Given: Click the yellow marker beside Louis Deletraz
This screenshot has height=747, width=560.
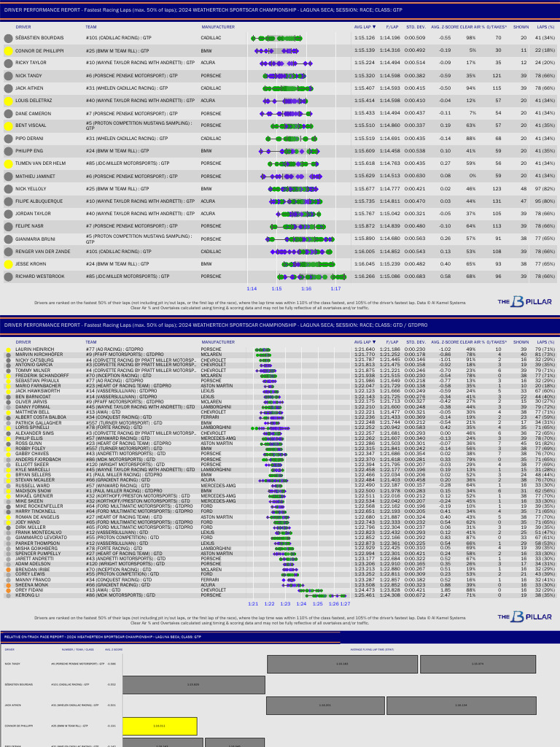Looking at the screenshot, I should (x=8, y=101).
